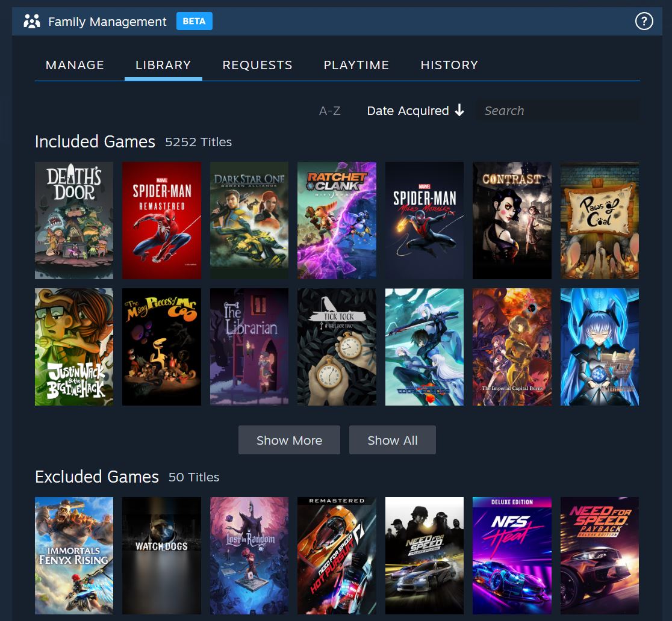Open Justin Wack and the Big Time Hack
672x621 pixels.
click(74, 347)
